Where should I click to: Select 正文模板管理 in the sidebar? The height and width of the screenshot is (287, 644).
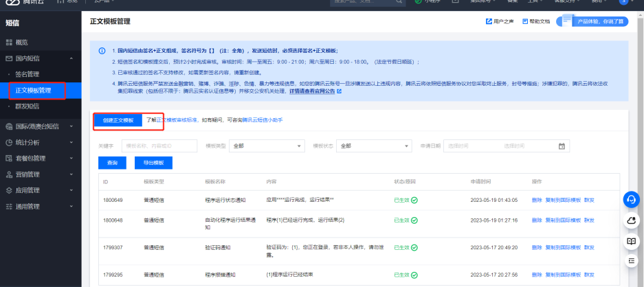(33, 91)
